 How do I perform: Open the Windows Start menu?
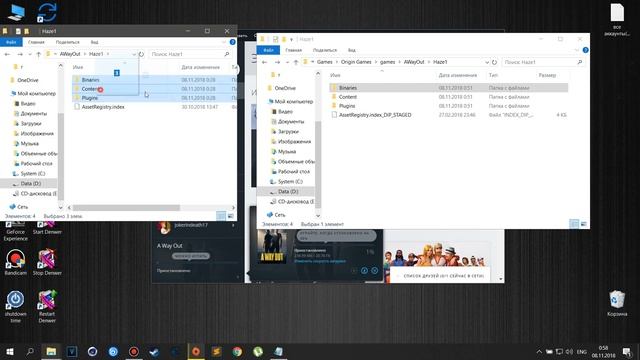click(x=10, y=352)
